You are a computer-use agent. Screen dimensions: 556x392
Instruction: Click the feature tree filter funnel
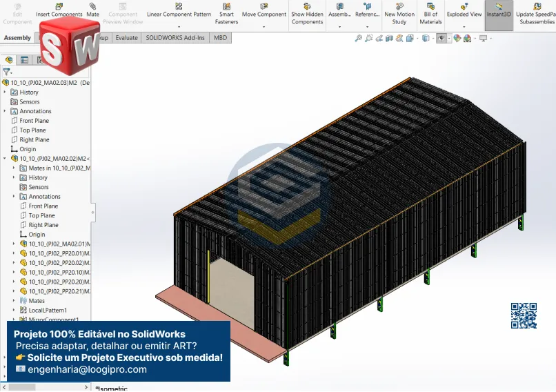7,72
